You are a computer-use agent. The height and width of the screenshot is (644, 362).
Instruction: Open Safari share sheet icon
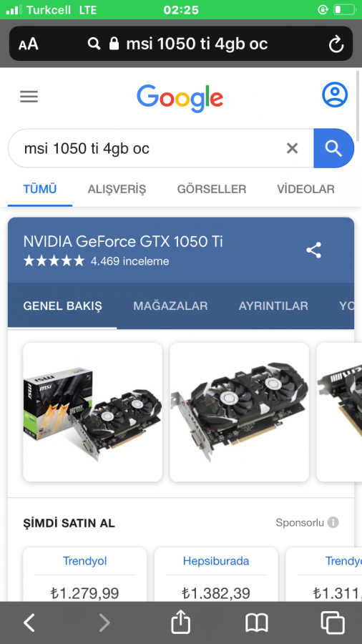coord(180,621)
